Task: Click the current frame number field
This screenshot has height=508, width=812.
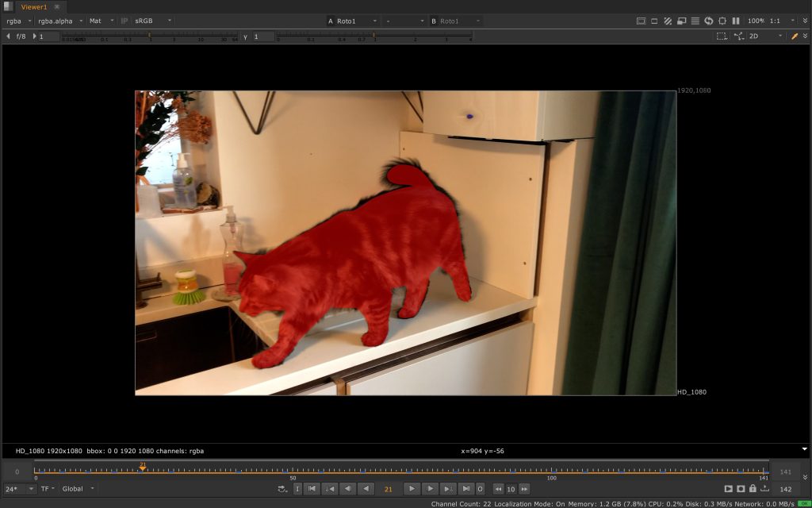Action: (389, 489)
